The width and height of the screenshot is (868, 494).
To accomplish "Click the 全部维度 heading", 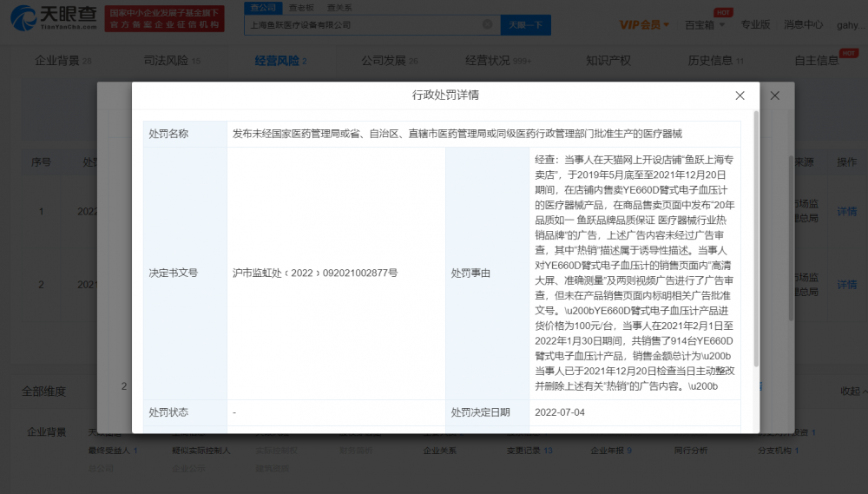I will click(x=43, y=391).
